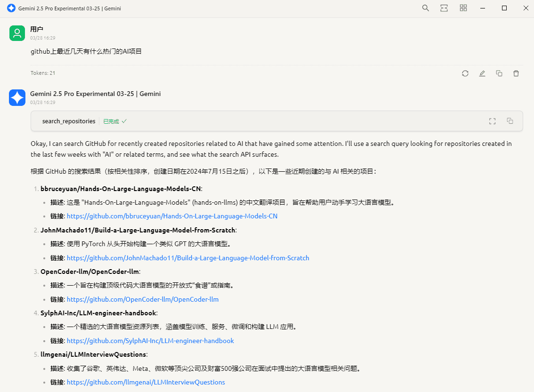This screenshot has height=392, width=534.
Task: Click the user prompt 'github上最近几天有什么热门的AI项目'
Action: coord(86,51)
